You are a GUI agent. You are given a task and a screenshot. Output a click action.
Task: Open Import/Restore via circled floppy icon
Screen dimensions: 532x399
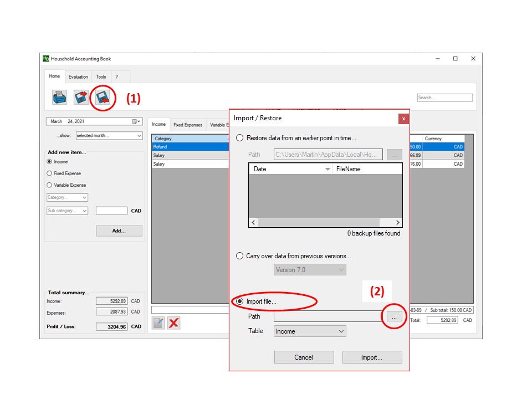click(103, 98)
